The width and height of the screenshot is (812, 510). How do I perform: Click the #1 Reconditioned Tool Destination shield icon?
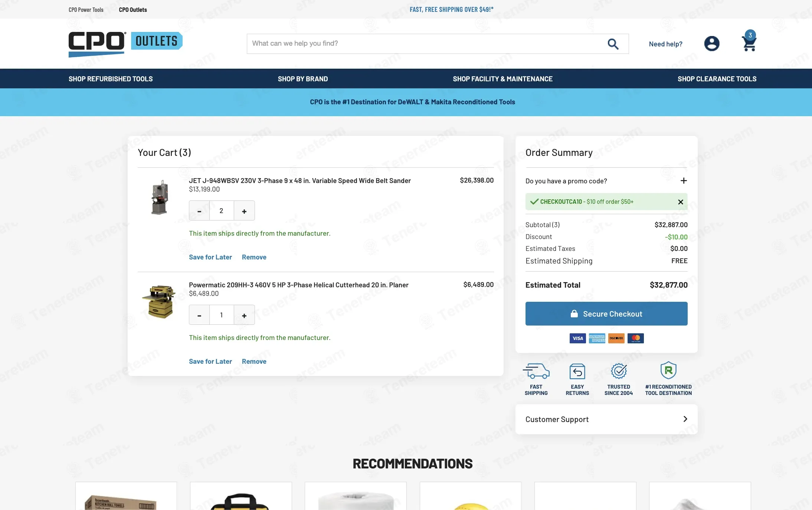coord(668,370)
